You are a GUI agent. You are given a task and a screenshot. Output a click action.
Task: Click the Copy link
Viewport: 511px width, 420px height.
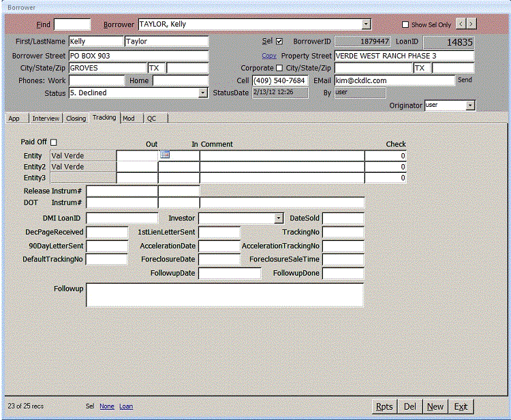[x=269, y=56]
